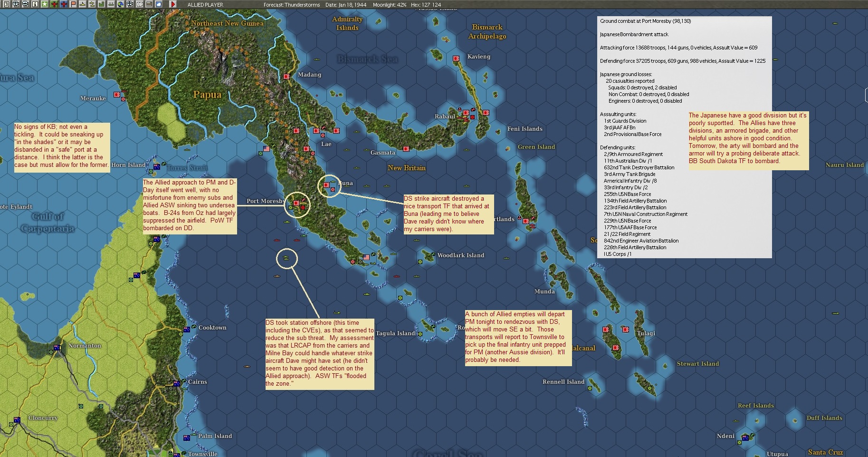Click the Japanese base flag at Merauke
The width and height of the screenshot is (868, 457).
coord(117,95)
